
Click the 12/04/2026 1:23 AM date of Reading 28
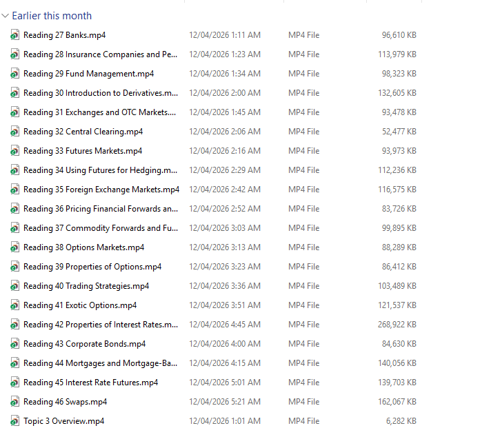[225, 54]
